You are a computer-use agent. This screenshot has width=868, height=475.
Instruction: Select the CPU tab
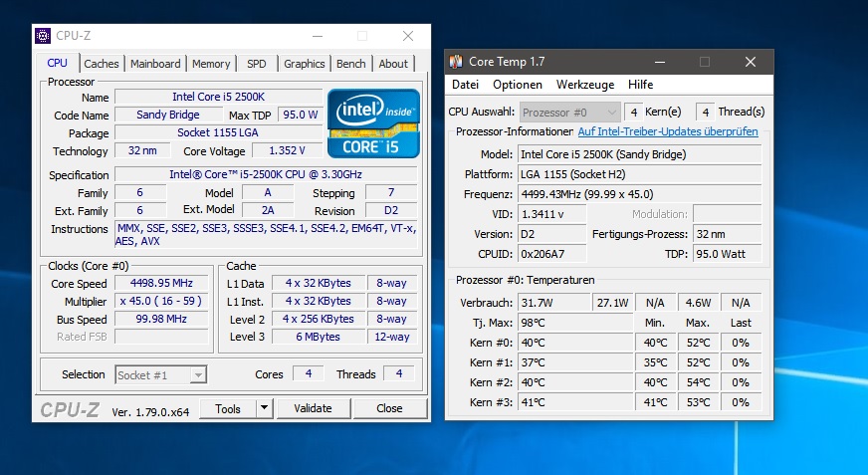(x=57, y=63)
